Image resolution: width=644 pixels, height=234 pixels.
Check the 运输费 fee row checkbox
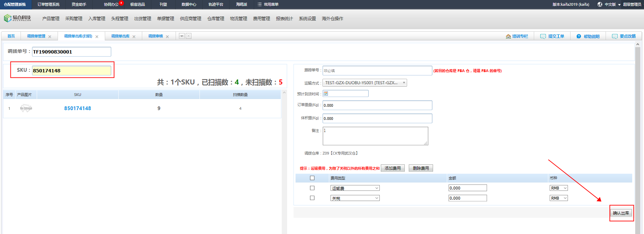click(x=312, y=188)
